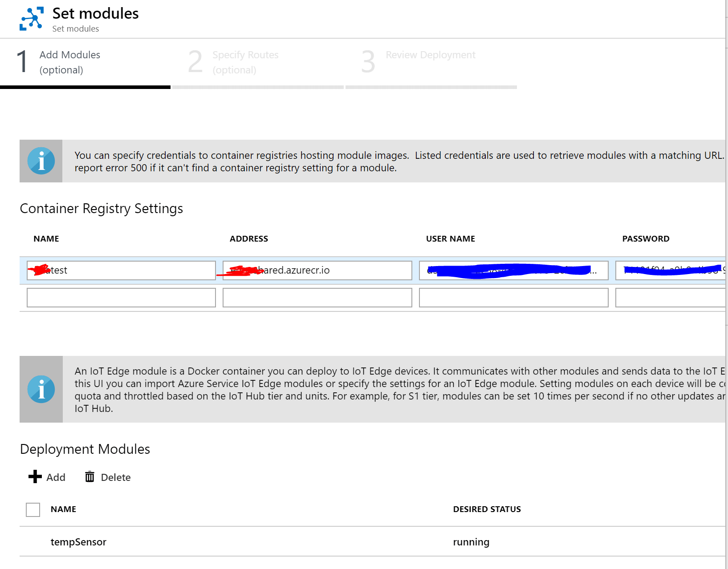Click the PASSWORD column header
Screen dimensions: 728x569
pos(646,239)
